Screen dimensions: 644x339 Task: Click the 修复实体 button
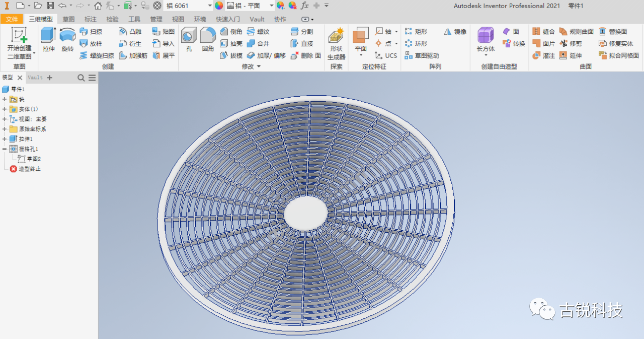pyautogui.click(x=616, y=43)
